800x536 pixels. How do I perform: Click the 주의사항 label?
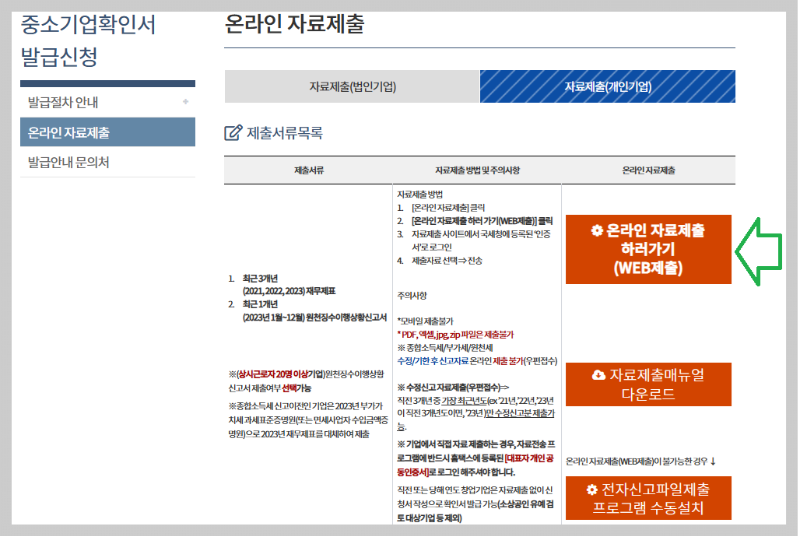point(412,296)
